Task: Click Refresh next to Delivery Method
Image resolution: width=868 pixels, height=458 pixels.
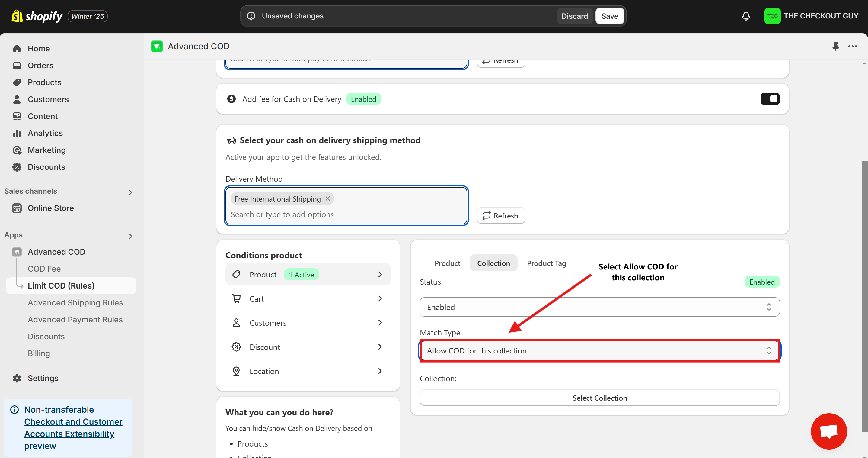Action: (x=501, y=215)
